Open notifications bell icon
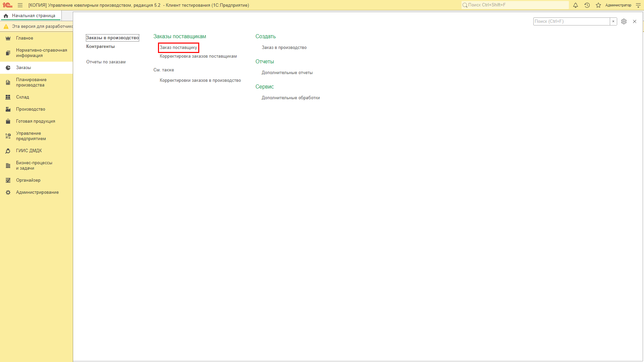Image resolution: width=644 pixels, height=362 pixels. click(x=576, y=5)
